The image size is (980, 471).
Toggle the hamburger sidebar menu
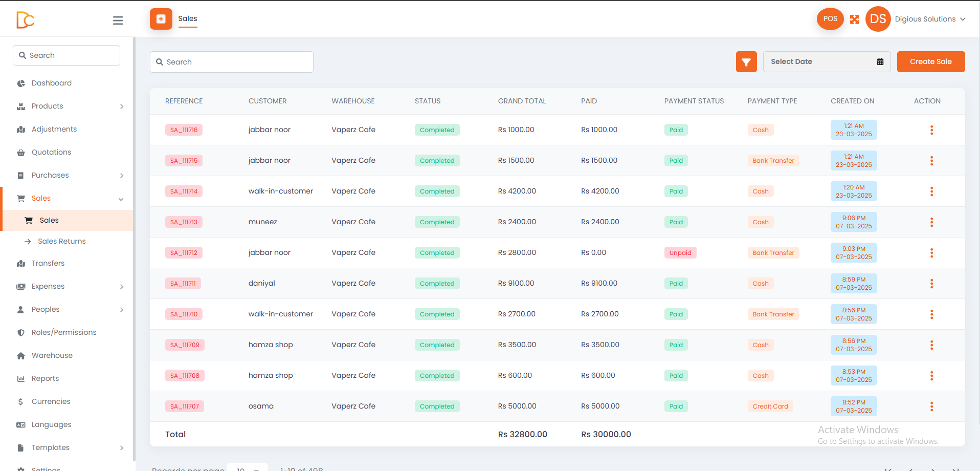pyautogui.click(x=118, y=20)
